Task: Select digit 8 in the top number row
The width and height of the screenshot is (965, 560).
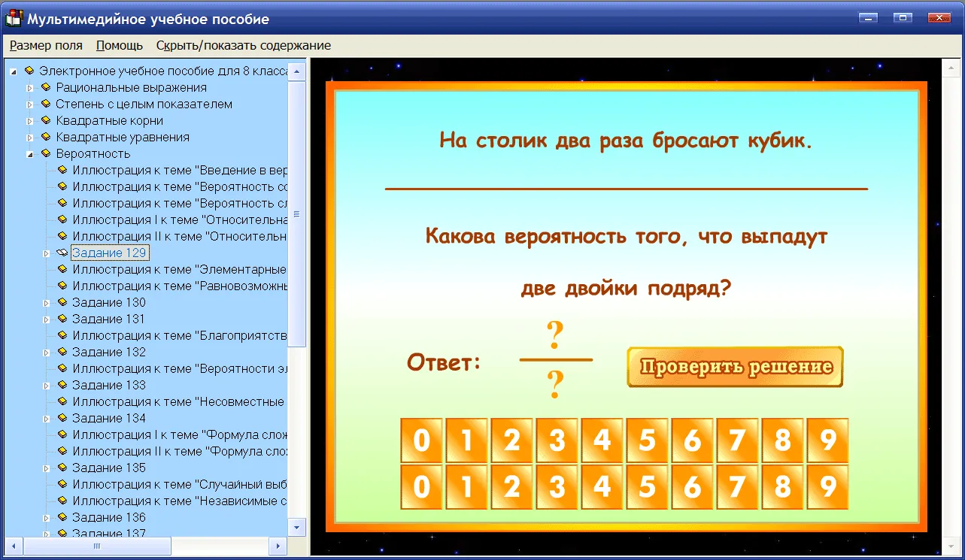Action: tap(782, 440)
